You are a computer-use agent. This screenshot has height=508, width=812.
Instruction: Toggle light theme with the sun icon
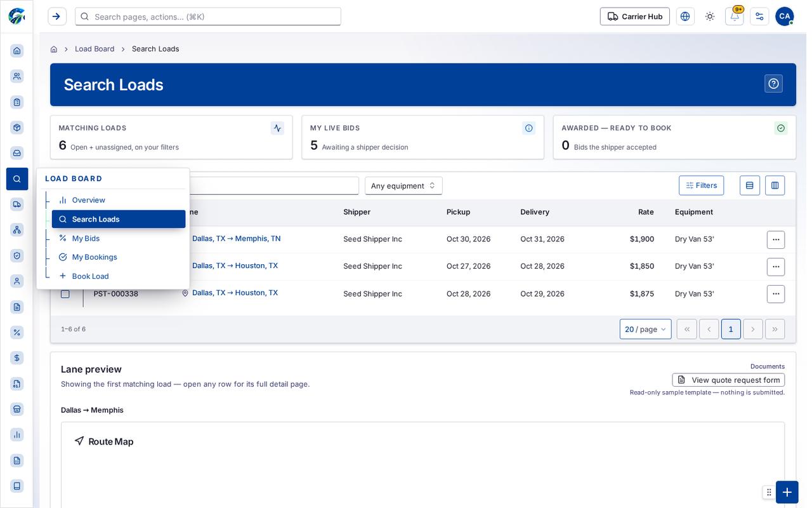710,17
